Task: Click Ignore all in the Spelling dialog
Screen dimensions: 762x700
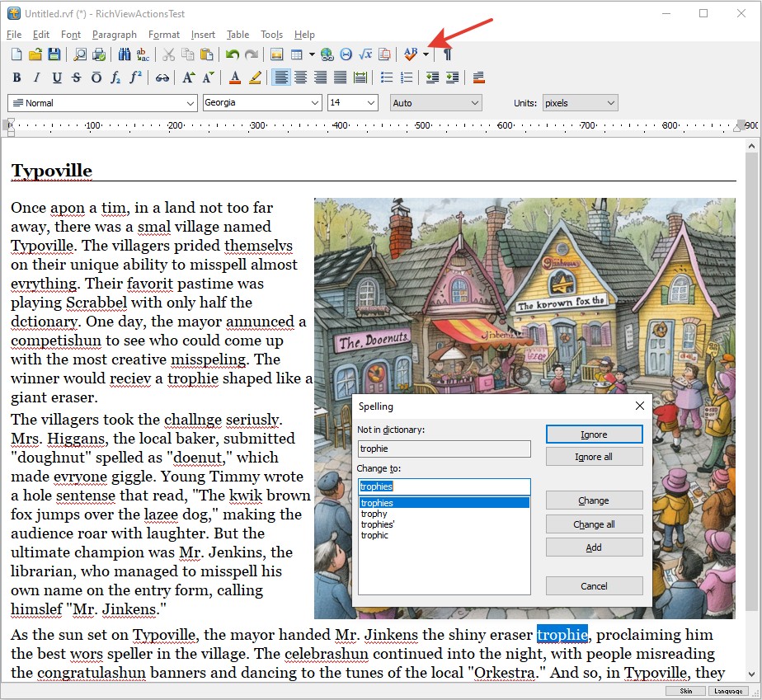Action: (594, 456)
